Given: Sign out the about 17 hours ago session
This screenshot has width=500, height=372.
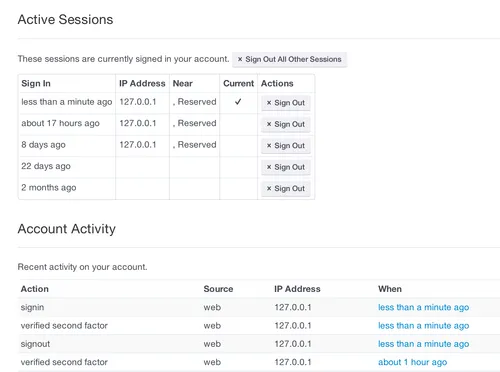Looking at the screenshot, I should click(x=286, y=124).
